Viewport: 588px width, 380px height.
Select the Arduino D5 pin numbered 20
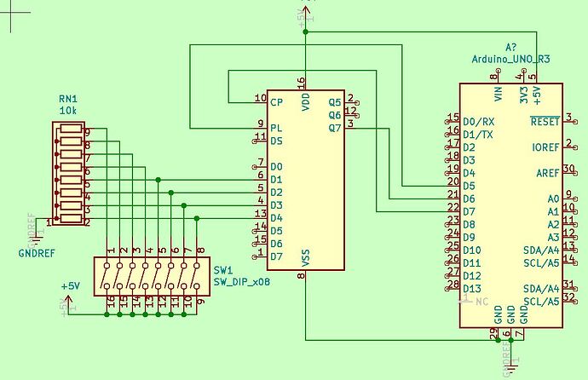pos(470,187)
